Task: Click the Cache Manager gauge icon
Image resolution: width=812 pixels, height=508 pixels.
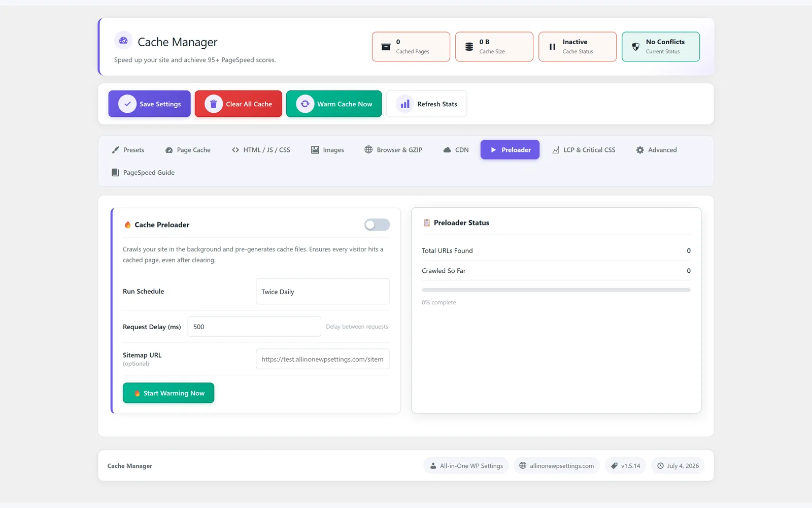Action: click(x=123, y=40)
